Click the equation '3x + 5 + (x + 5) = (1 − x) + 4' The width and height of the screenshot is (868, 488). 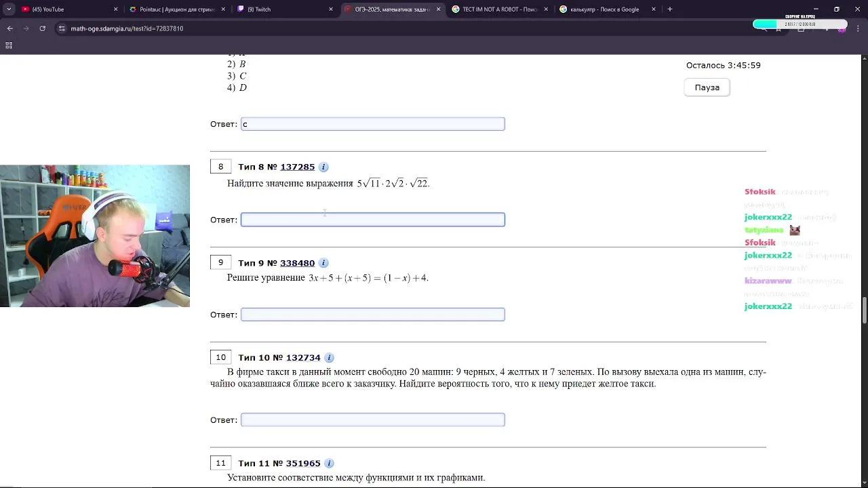[368, 278]
